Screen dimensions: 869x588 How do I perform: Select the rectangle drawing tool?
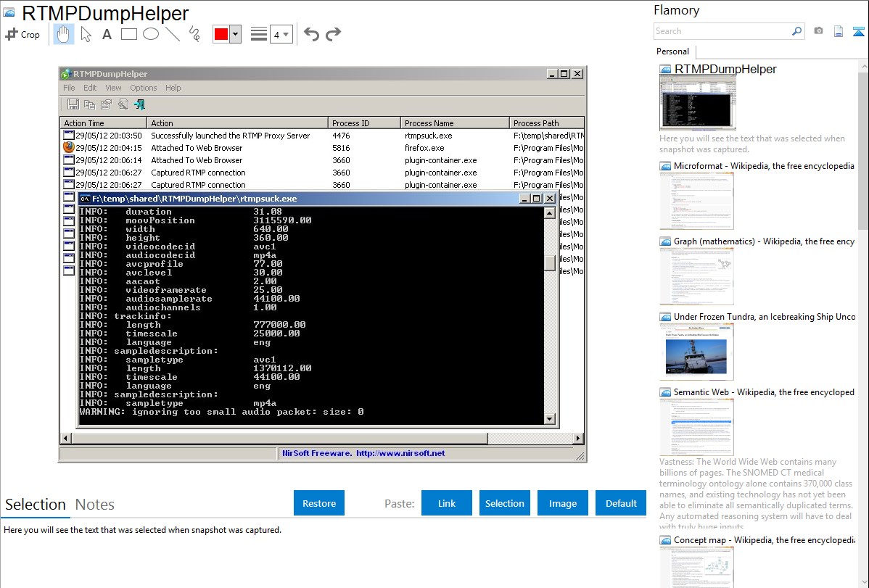128,34
